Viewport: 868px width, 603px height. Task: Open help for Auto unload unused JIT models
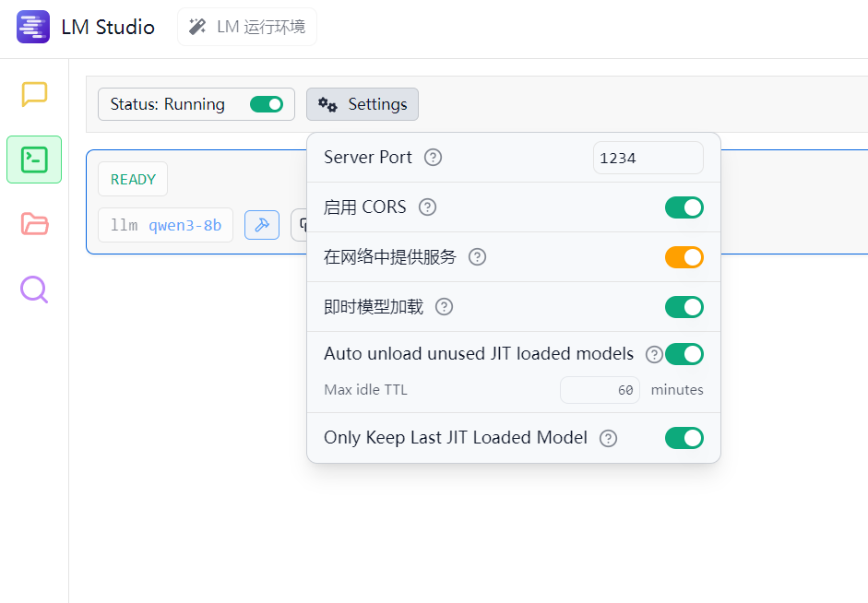coord(654,354)
